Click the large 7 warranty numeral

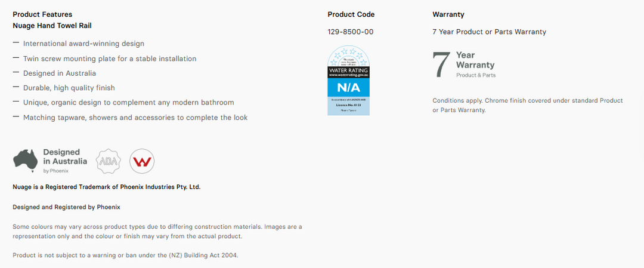pyautogui.click(x=441, y=64)
